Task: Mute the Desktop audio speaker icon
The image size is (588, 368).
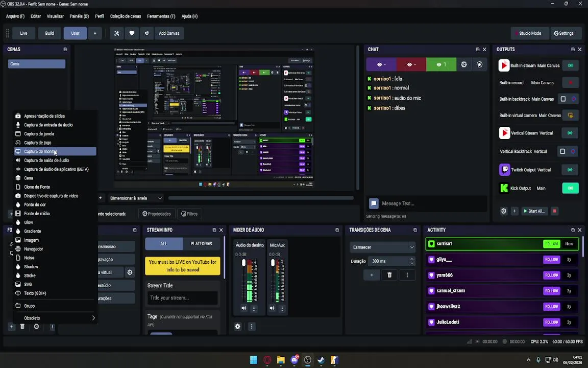Action: [x=244, y=308]
